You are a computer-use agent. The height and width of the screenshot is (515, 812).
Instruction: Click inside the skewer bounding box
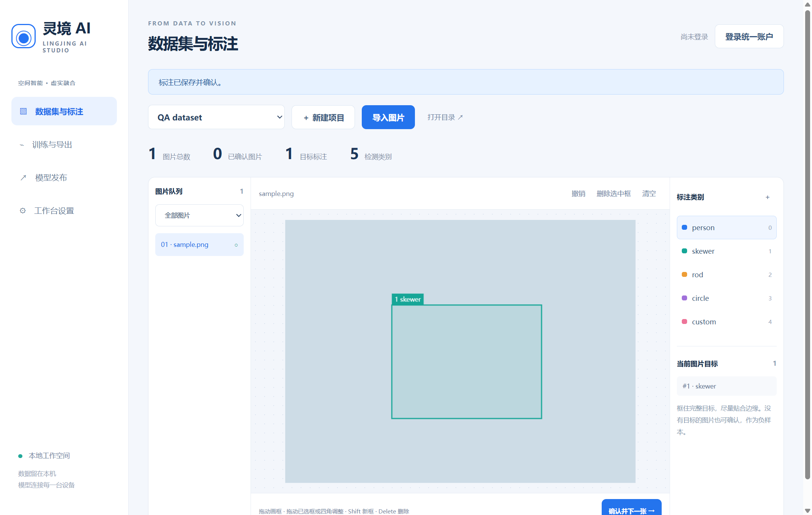[467, 362]
